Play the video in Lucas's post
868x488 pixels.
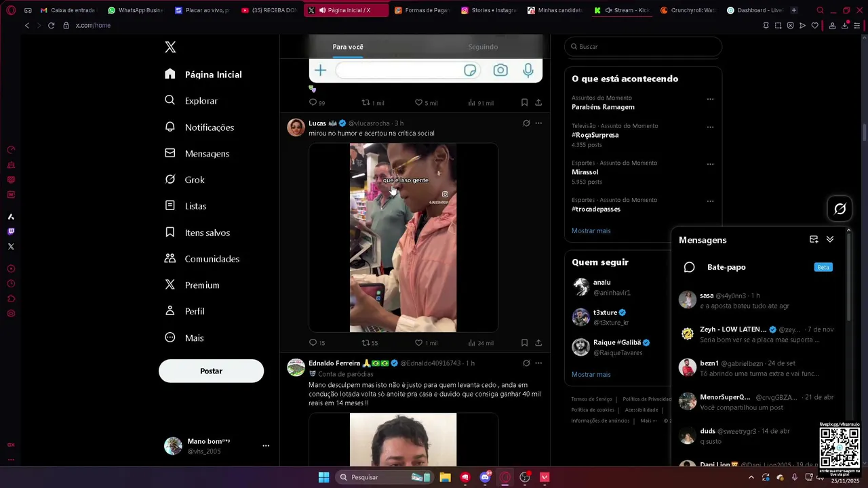click(x=403, y=238)
